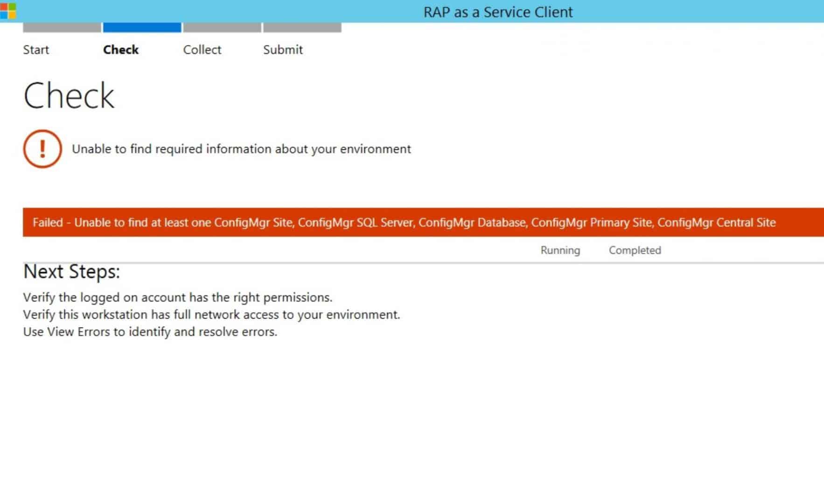Select the red Failed ConfigMgr error banner

coord(423,222)
